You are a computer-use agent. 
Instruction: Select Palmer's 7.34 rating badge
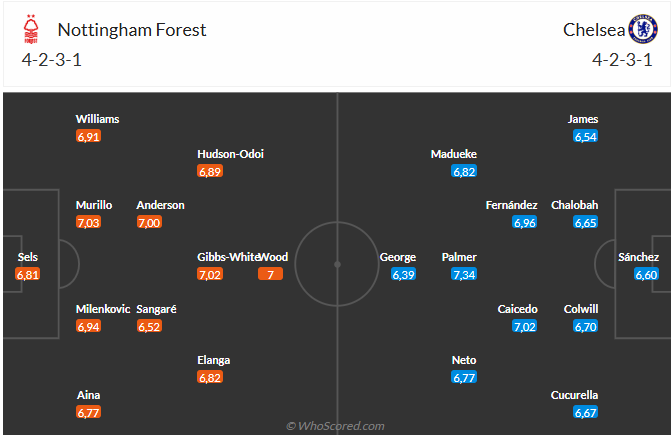tap(464, 274)
